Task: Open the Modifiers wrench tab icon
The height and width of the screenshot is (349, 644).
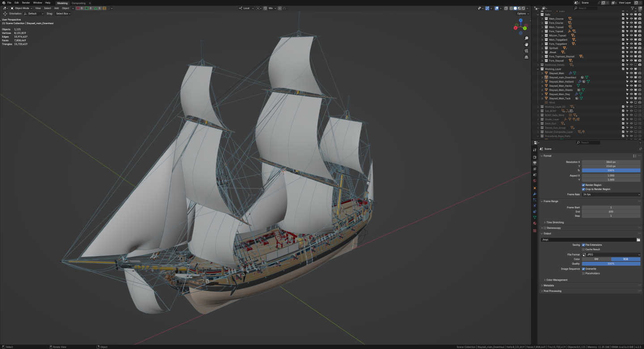Action: (534, 194)
